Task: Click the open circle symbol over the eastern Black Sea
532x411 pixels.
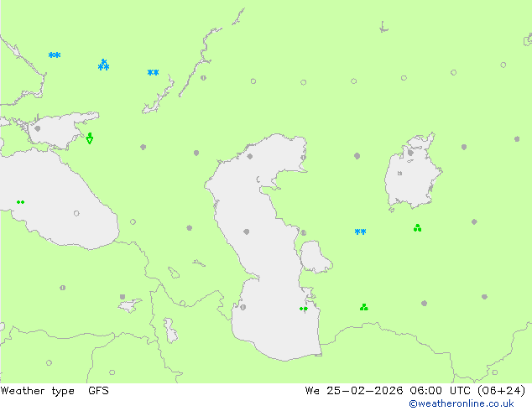Action: coord(76,213)
